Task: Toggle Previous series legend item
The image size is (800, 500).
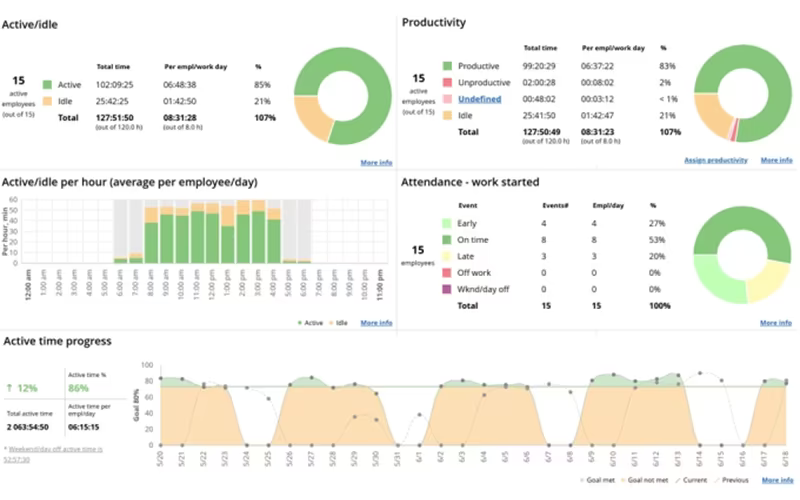Action: click(731, 480)
